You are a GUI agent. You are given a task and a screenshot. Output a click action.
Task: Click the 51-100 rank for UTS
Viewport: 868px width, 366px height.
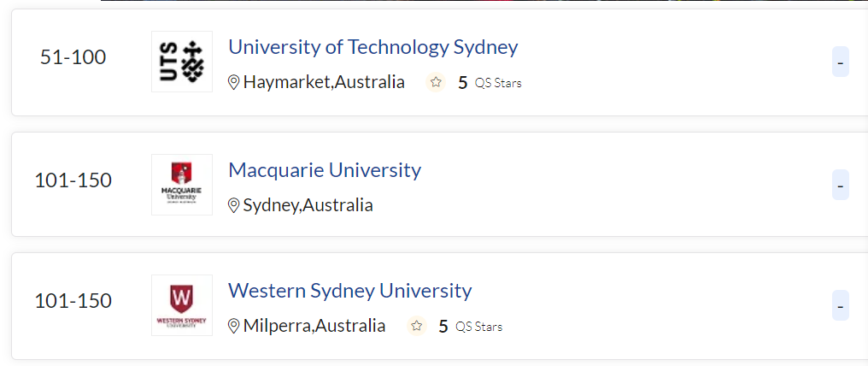[73, 58]
